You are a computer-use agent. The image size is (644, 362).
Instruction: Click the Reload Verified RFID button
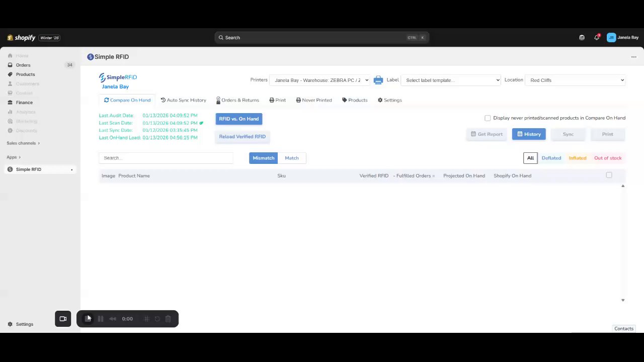tap(243, 137)
